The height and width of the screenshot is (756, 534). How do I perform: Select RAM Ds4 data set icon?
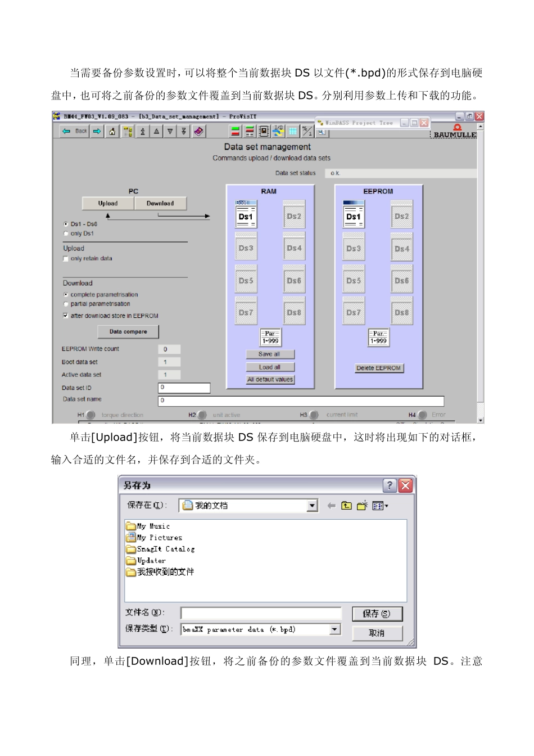294,246
